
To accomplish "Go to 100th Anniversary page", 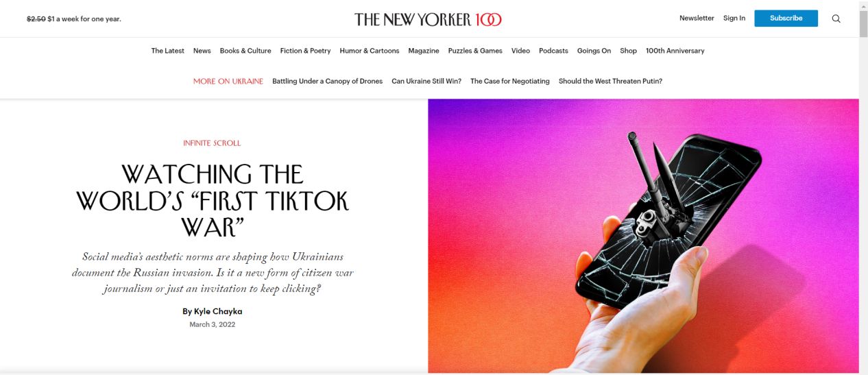I will pos(675,51).
